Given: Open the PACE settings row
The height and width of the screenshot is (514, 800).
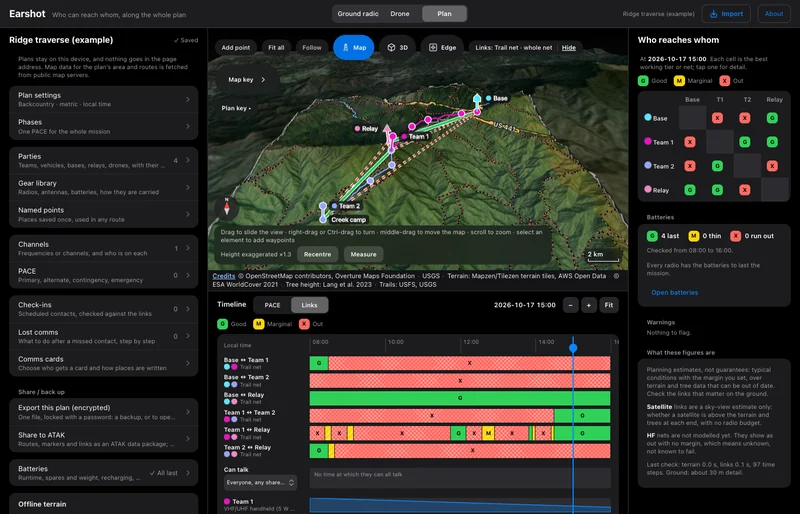Looking at the screenshot, I should click(104, 275).
